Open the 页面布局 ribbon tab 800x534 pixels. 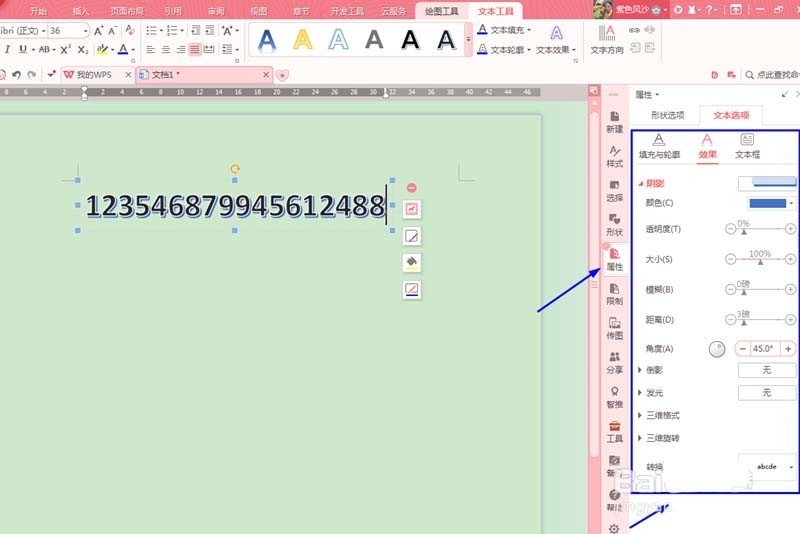[x=127, y=11]
